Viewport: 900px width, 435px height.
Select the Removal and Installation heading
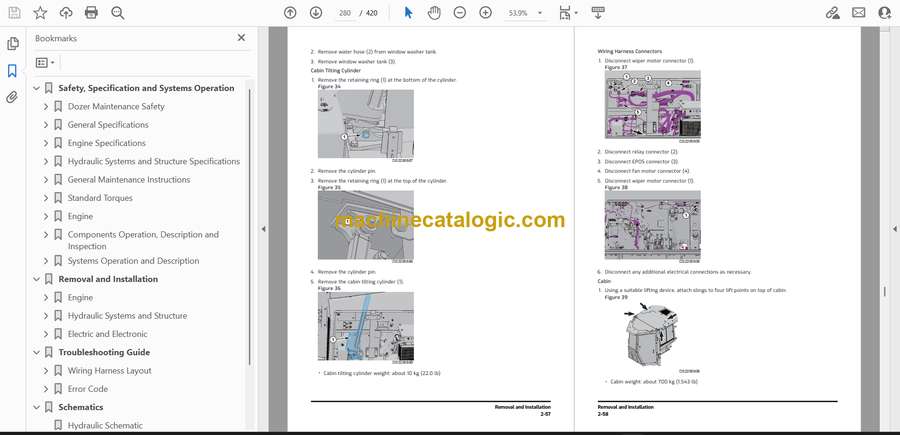pyautogui.click(x=108, y=279)
